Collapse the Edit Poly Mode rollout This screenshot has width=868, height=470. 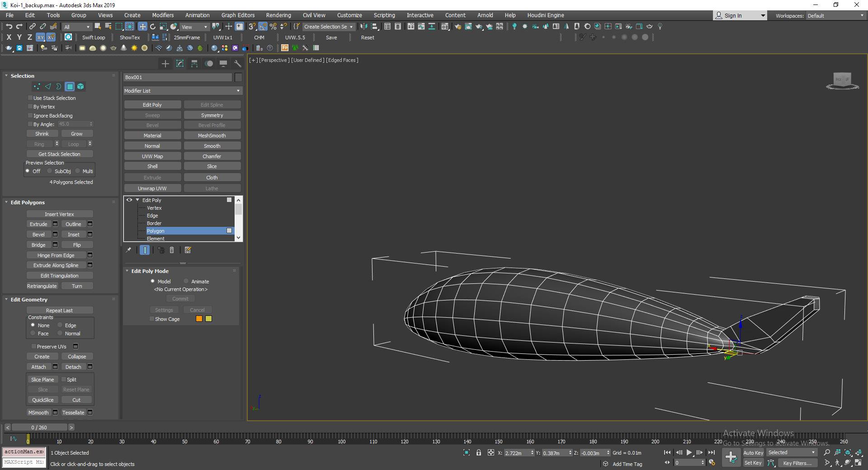coord(127,271)
